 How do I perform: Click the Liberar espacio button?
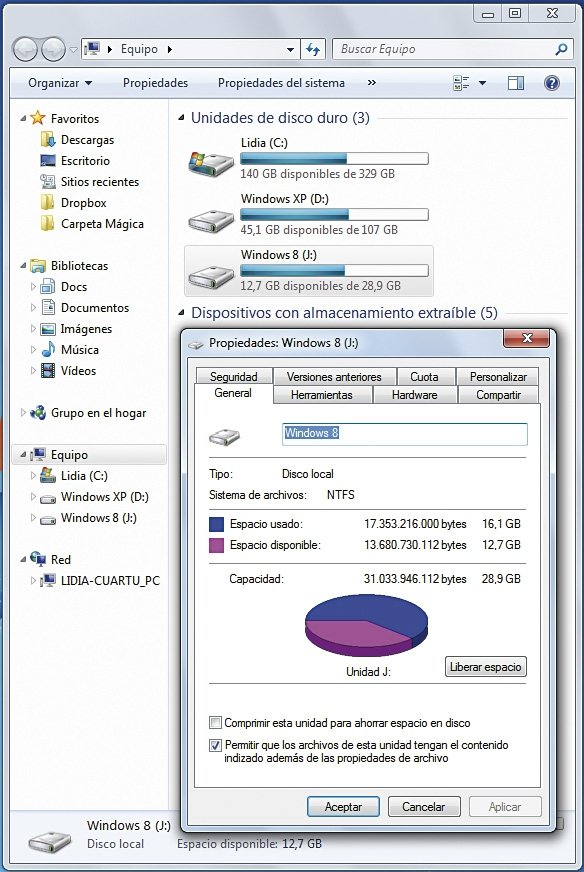(x=486, y=666)
